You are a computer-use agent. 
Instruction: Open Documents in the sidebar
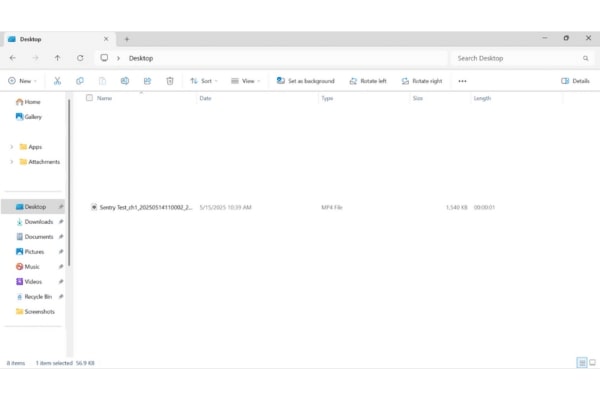click(x=34, y=237)
